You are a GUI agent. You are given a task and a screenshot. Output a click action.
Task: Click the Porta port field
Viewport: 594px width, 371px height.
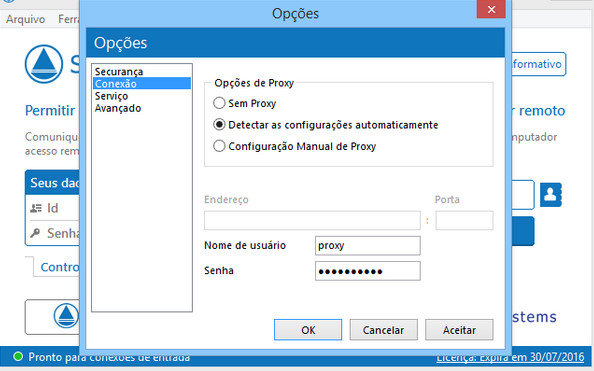(x=464, y=221)
